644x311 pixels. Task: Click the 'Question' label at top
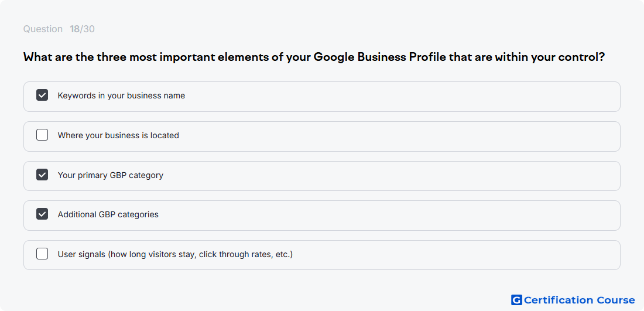[x=43, y=29]
